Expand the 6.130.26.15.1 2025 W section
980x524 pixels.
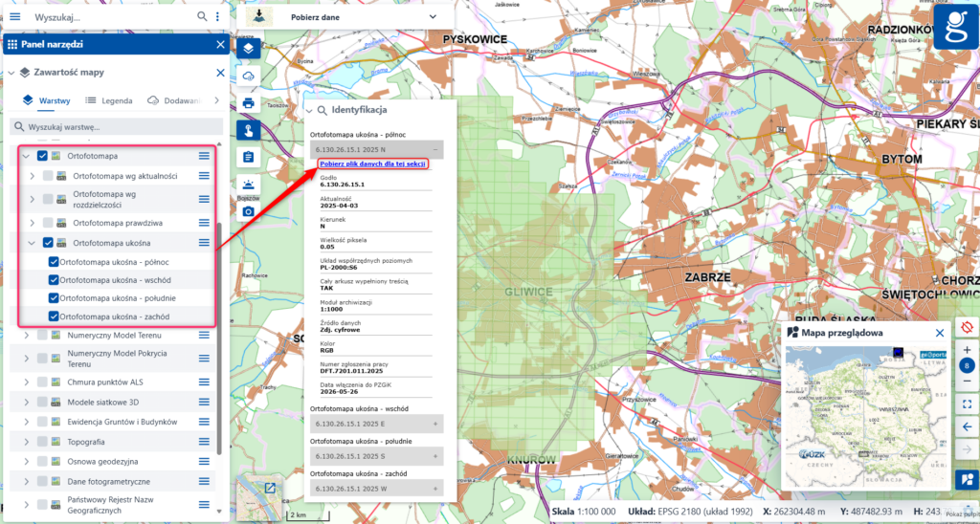376,488
